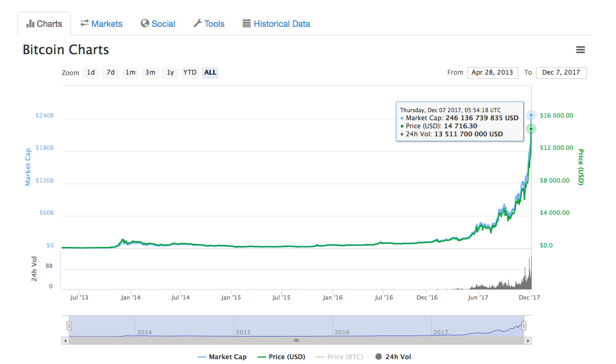Click the wrench icon beside Tools

click(x=198, y=23)
